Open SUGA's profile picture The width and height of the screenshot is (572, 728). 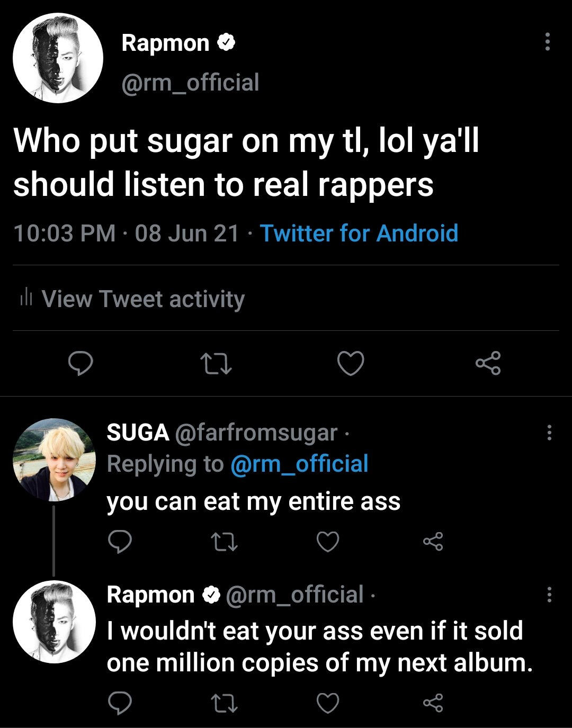click(54, 460)
